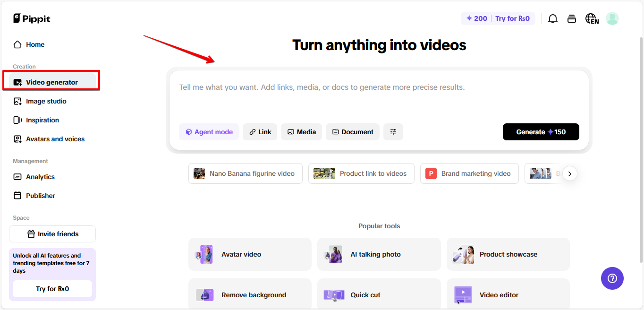Screen dimensions: 644x310
Task: Click the Nano Banana thumbnail image
Action: (x=199, y=173)
